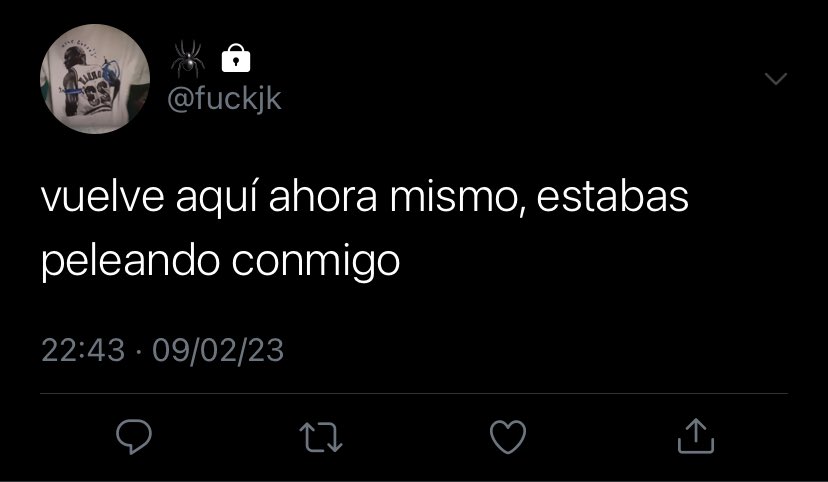The image size is (828, 482).
Task: Select the word 'vuelve' in the tweet
Action: pyautogui.click(x=103, y=197)
